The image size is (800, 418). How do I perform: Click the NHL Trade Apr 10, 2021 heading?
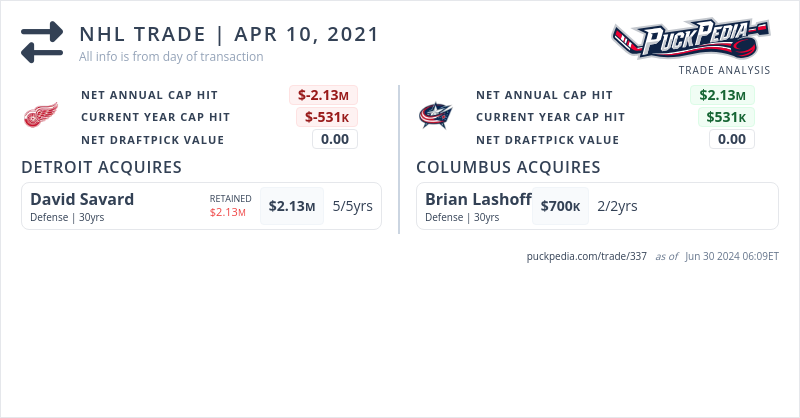click(x=229, y=34)
